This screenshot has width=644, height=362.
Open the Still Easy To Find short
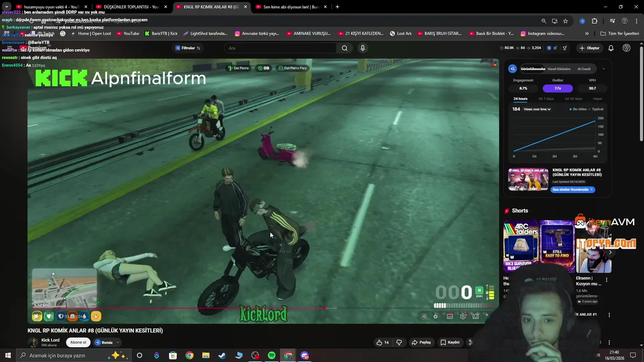pyautogui.click(x=557, y=246)
